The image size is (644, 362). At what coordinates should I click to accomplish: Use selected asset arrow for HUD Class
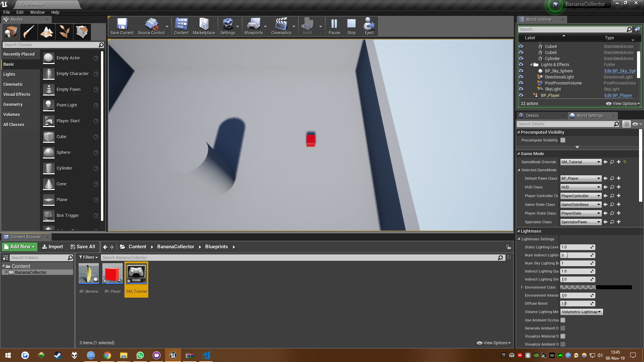tap(605, 187)
